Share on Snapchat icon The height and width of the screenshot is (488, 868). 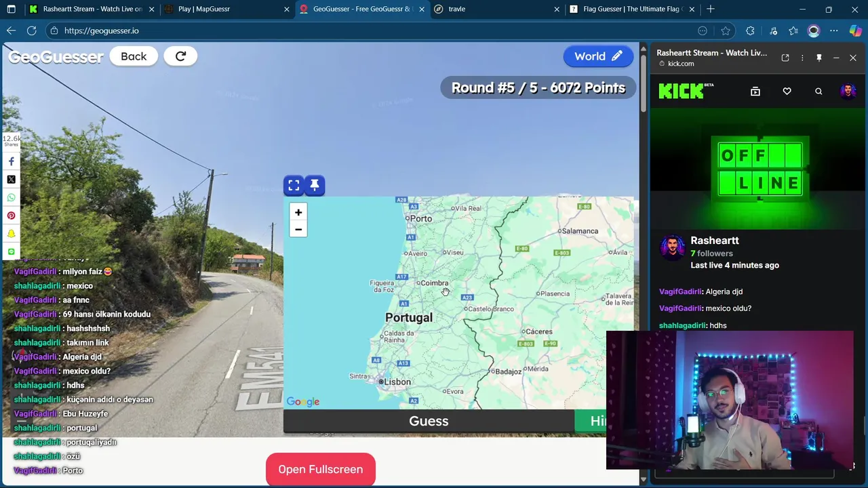click(x=11, y=233)
